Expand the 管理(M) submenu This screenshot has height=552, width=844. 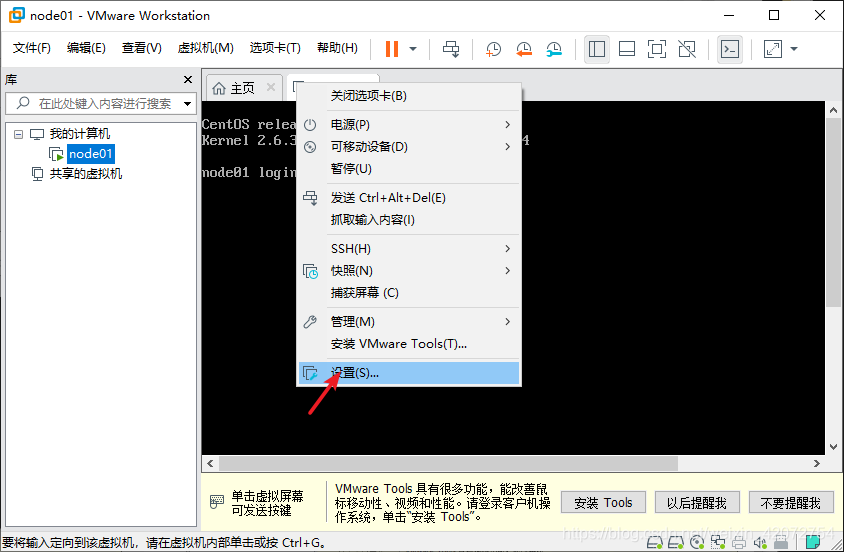[409, 322]
